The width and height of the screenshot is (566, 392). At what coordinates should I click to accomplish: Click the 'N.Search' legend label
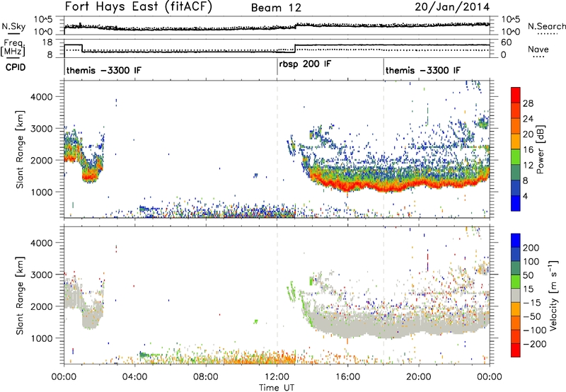pos(546,26)
